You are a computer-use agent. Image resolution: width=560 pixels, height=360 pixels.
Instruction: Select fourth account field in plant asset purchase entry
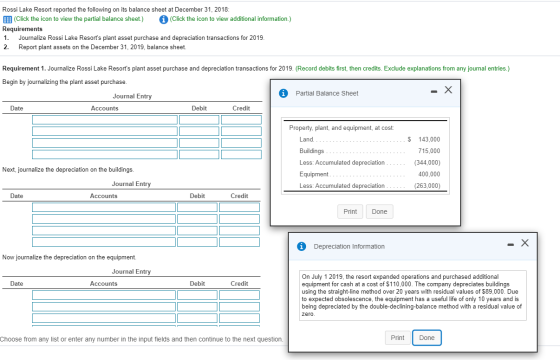tap(105, 154)
